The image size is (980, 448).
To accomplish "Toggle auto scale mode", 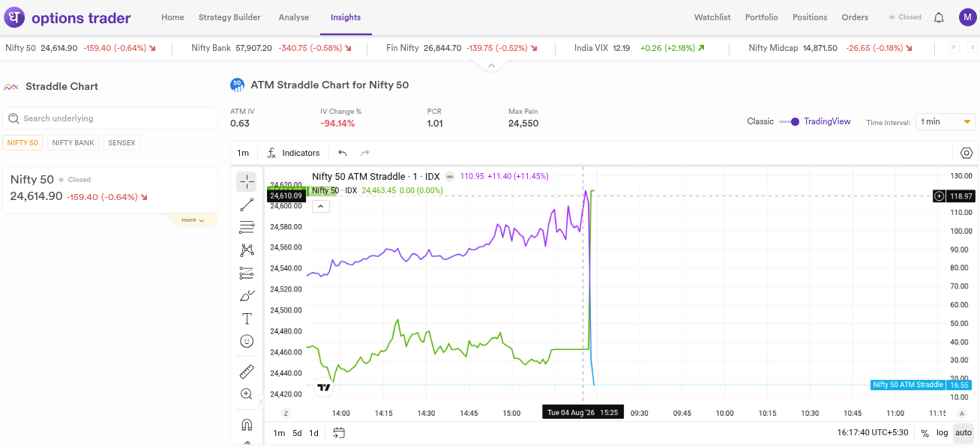I will point(964,432).
